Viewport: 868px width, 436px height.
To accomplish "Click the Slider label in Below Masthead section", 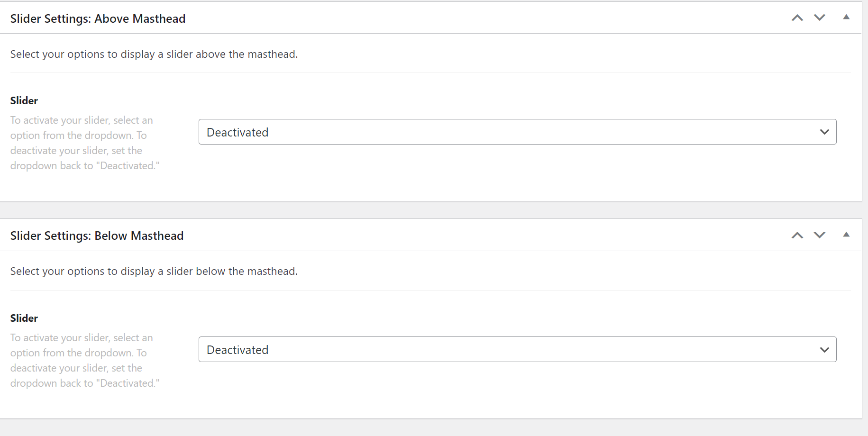I will (x=24, y=318).
